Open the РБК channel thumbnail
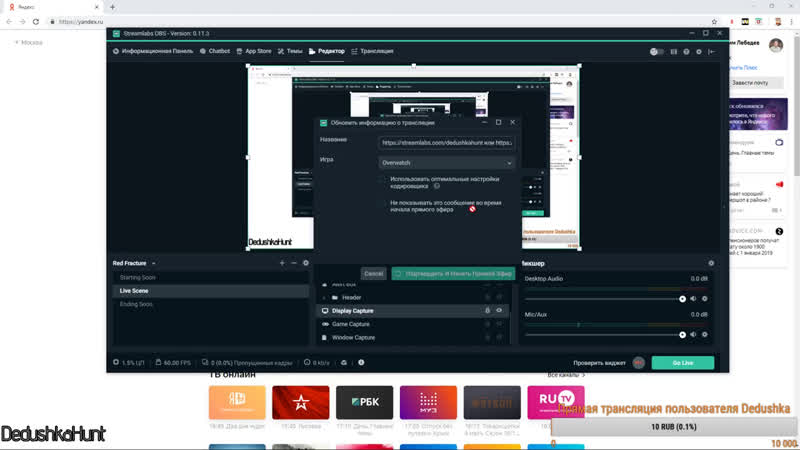Image resolution: width=800 pixels, height=450 pixels. coord(364,403)
